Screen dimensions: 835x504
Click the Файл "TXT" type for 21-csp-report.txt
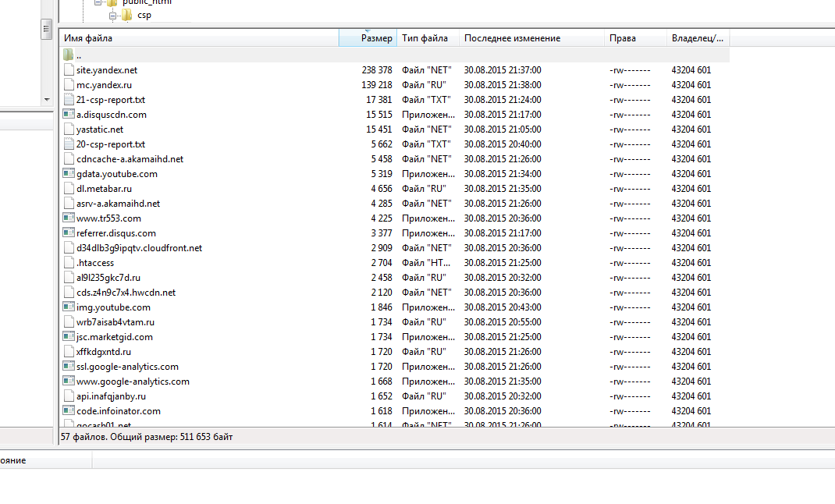point(426,100)
